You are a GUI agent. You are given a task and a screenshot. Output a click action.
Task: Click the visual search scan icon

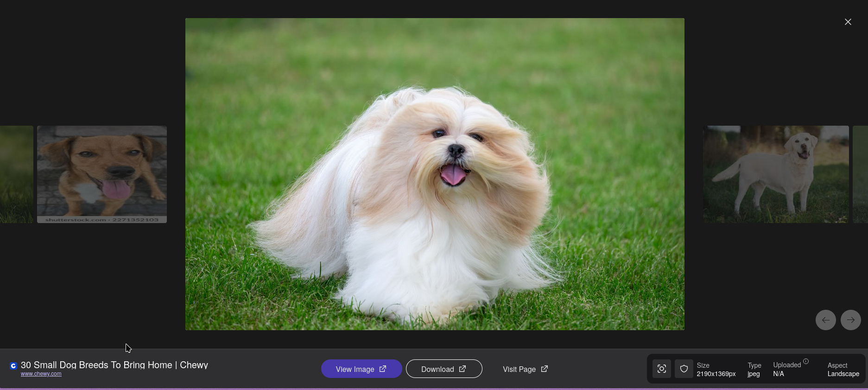(x=661, y=369)
